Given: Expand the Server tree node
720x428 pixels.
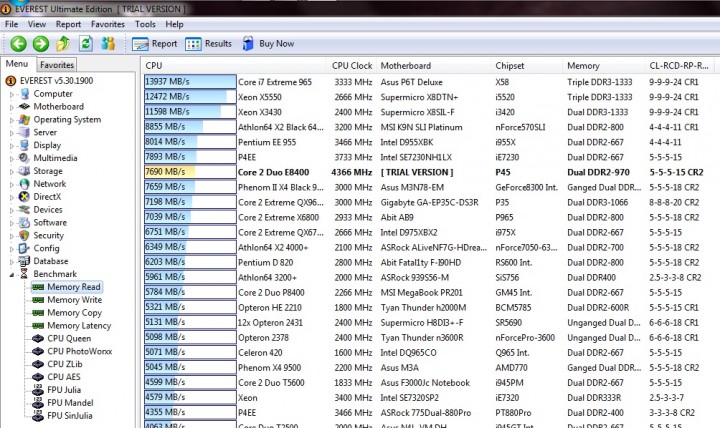Looking at the screenshot, I should click(12, 133).
